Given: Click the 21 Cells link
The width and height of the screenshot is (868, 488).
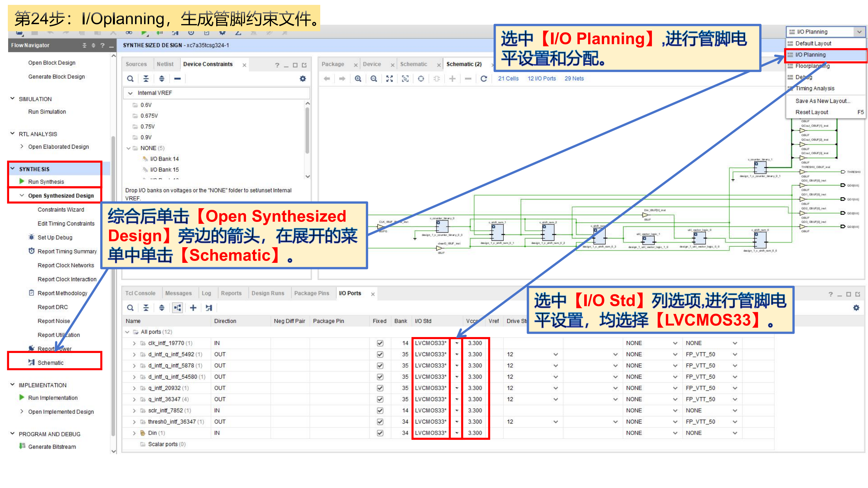Looking at the screenshot, I should click(x=508, y=78).
